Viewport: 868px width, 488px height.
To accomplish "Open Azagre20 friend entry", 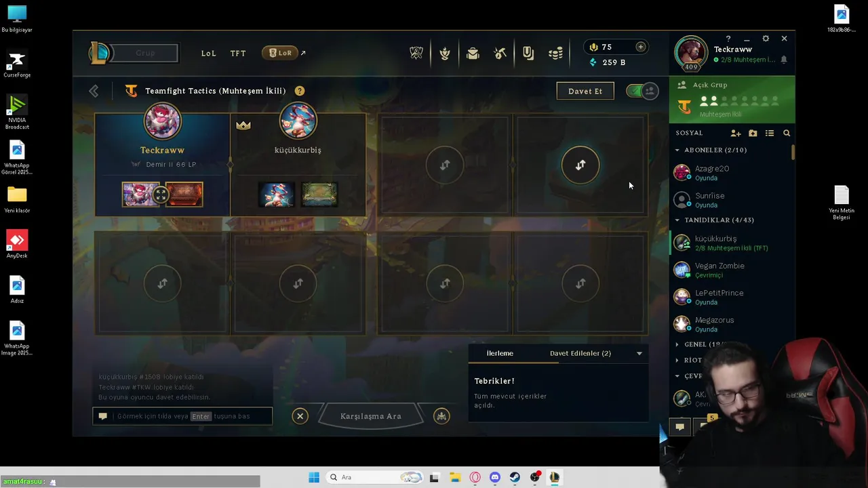I will (731, 173).
